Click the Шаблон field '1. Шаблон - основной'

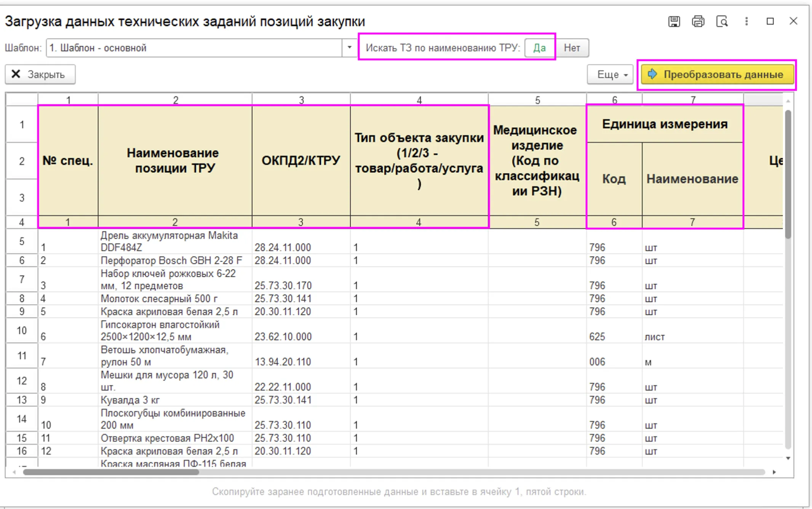(x=194, y=48)
